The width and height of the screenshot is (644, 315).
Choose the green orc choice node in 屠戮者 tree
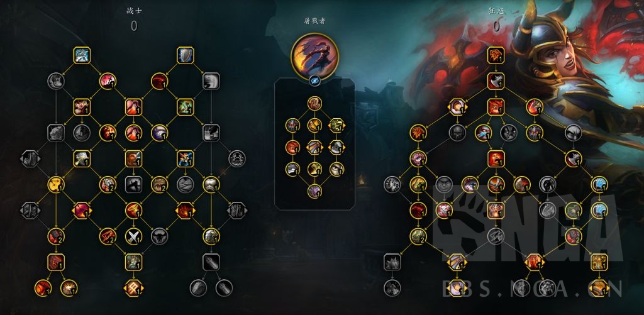pyautogui.click(x=337, y=125)
